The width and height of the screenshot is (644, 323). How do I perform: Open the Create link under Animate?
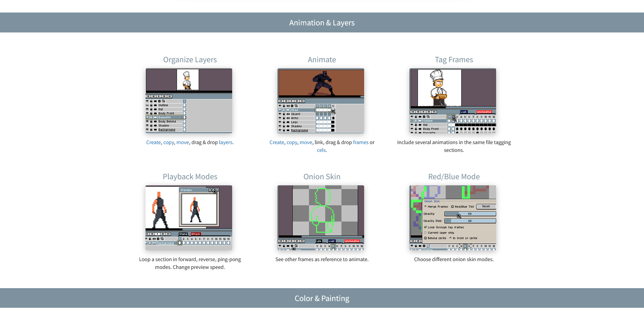276,142
